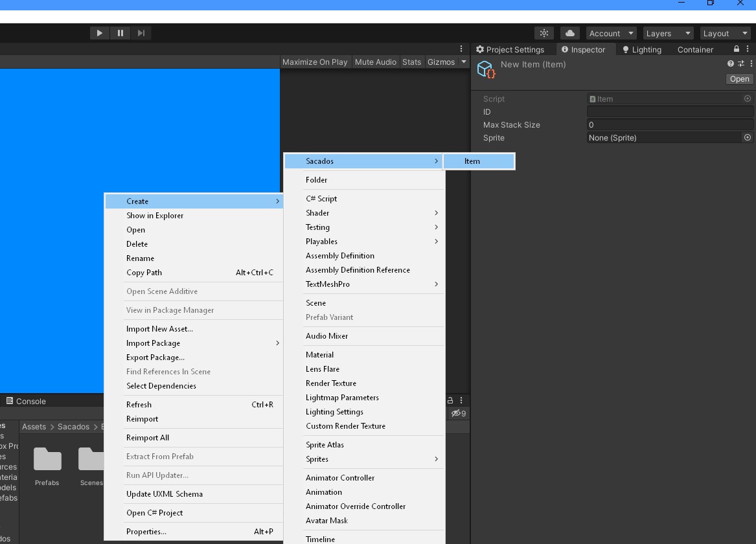Image resolution: width=756 pixels, height=544 pixels.
Task: Focus the ID input field
Action: point(670,112)
